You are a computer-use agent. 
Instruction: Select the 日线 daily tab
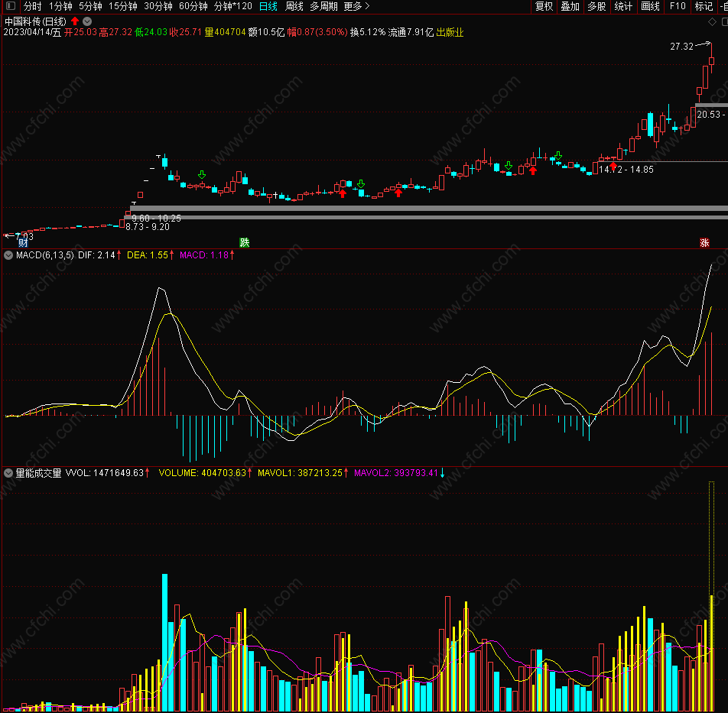(268, 6)
